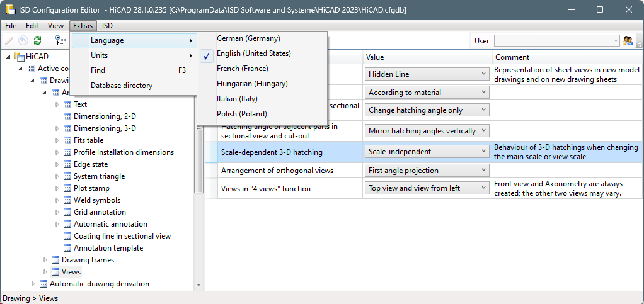Screen dimensions: 644x304
Task: Click the collapse tree structure toolbar icon
Action: tap(60, 40)
